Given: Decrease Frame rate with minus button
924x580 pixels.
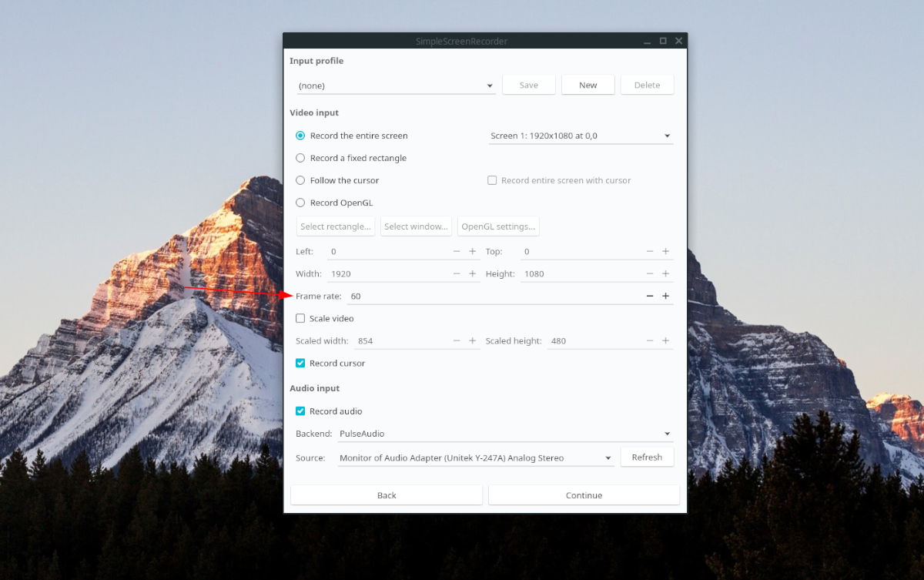Looking at the screenshot, I should click(649, 296).
